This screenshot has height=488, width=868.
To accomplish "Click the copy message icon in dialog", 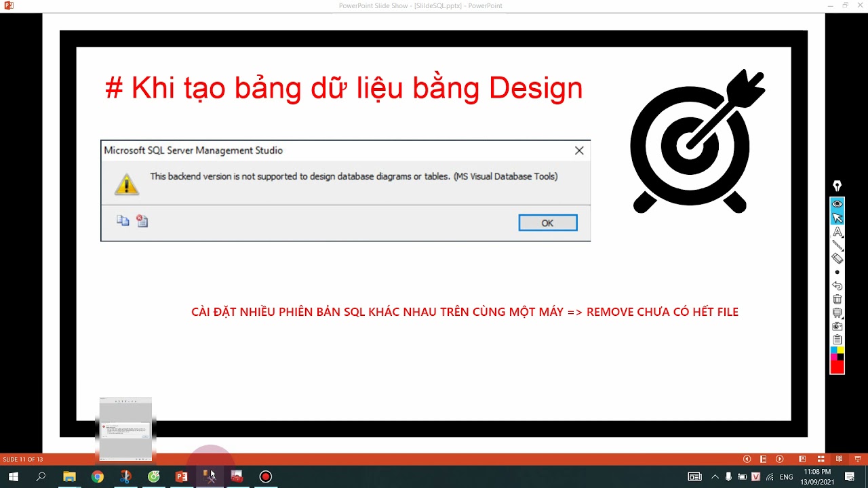I will tap(123, 220).
